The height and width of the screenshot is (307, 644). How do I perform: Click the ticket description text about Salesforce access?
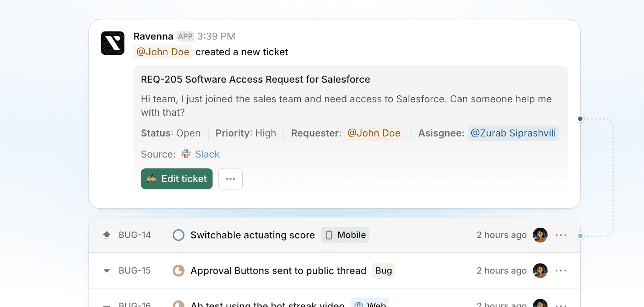click(346, 106)
